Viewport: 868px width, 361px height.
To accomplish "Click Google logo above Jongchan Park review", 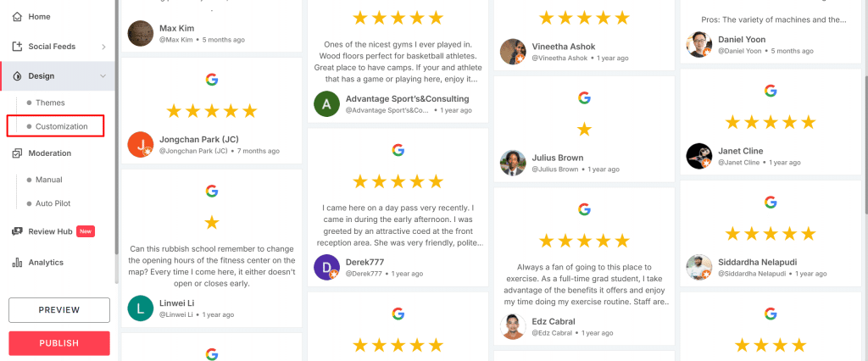I will 212,80.
